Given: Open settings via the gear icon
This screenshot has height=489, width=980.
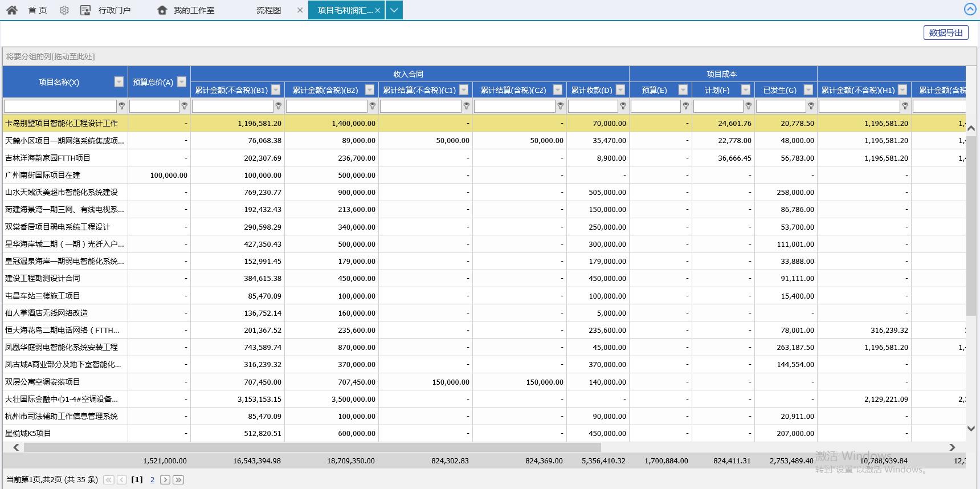Looking at the screenshot, I should click(64, 10).
